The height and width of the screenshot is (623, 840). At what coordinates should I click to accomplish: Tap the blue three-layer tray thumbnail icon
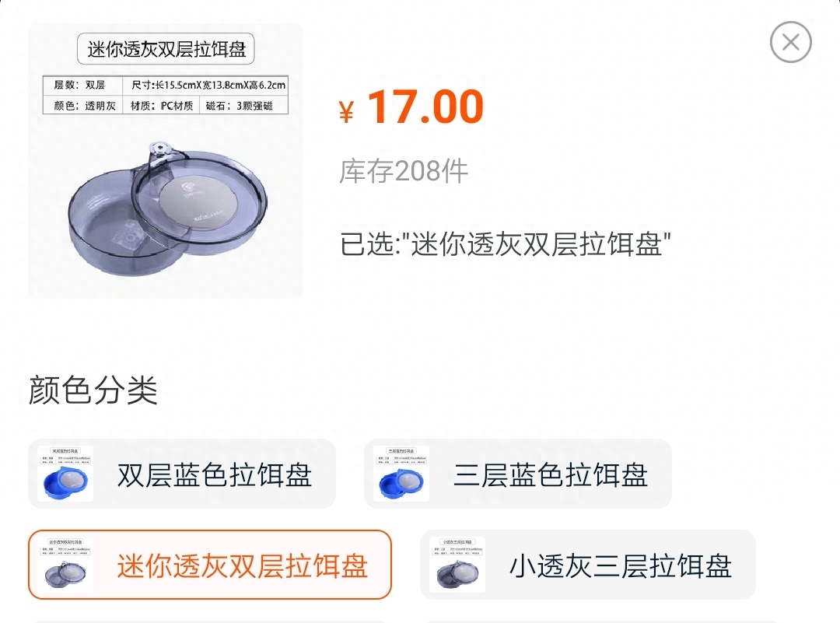point(401,474)
